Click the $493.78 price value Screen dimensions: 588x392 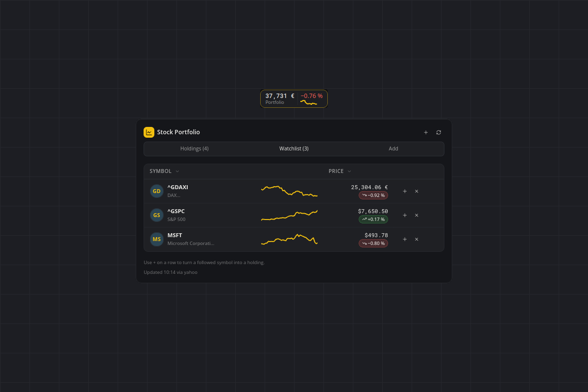pyautogui.click(x=376, y=235)
